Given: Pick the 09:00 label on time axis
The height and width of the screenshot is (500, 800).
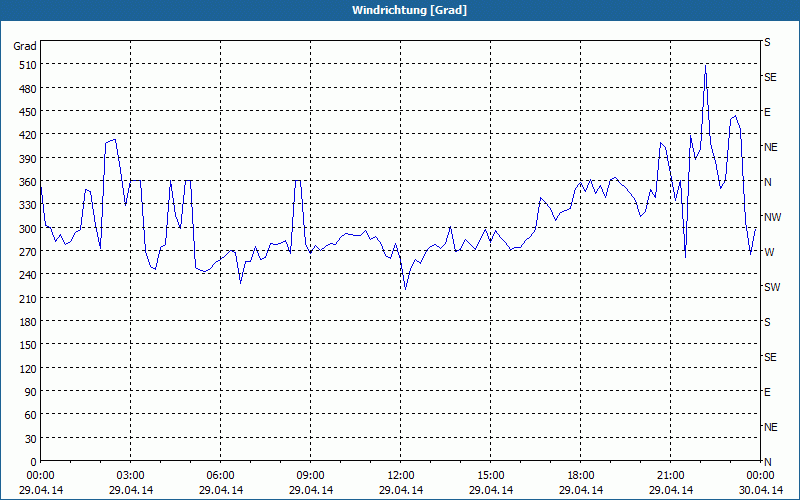Looking at the screenshot, I should (x=311, y=475).
